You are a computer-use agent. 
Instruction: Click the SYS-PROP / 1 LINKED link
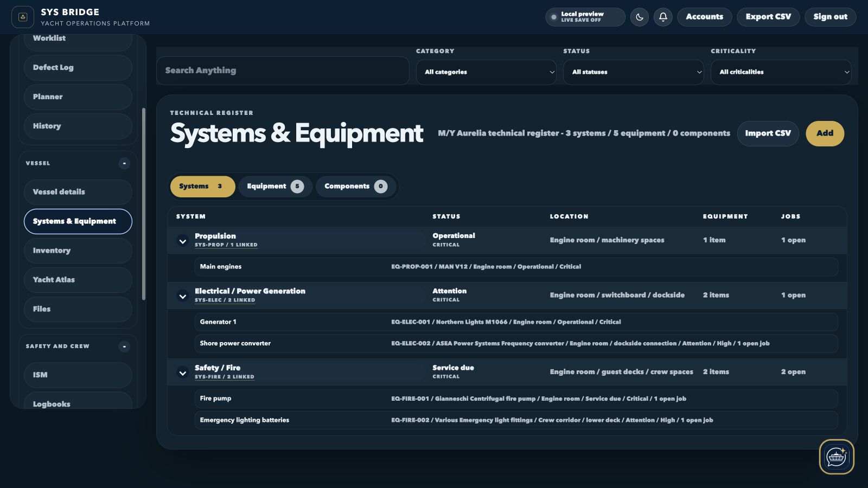click(226, 245)
